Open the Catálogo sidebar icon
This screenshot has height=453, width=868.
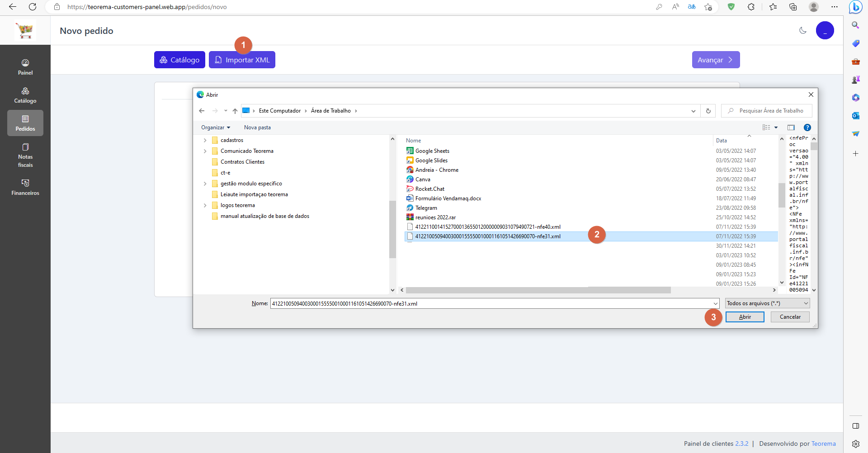click(25, 95)
